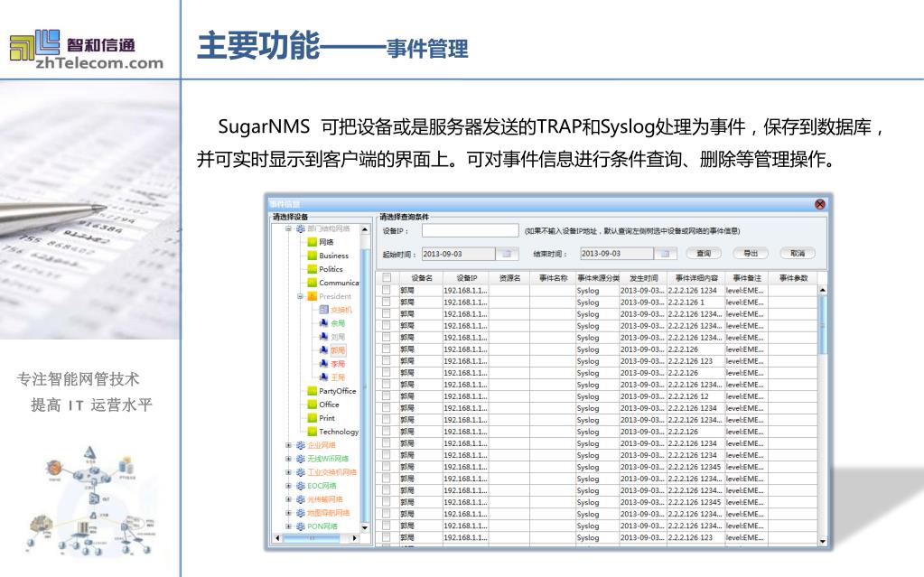Select the Technology group icon
The width and height of the screenshot is (924, 577).
tap(313, 432)
